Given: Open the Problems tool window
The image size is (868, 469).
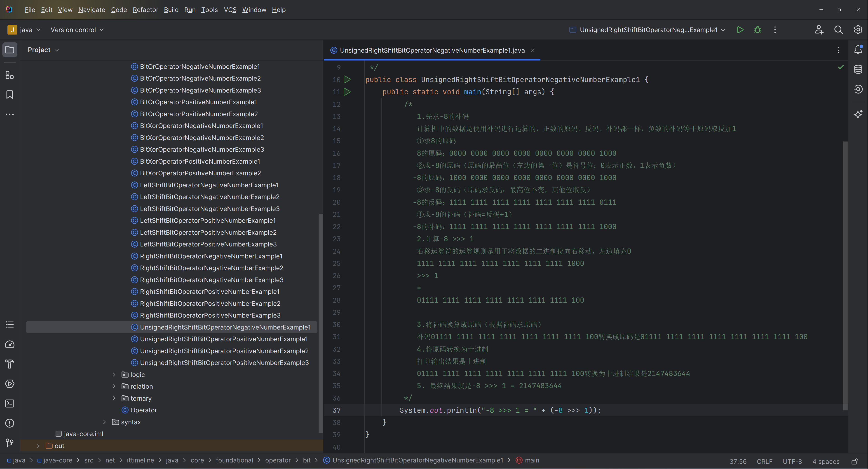Looking at the screenshot, I should point(10,423).
